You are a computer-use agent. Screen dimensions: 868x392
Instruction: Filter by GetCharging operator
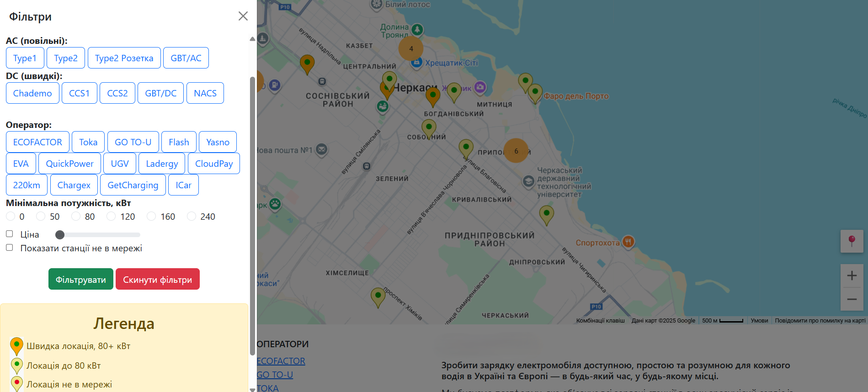(133, 185)
